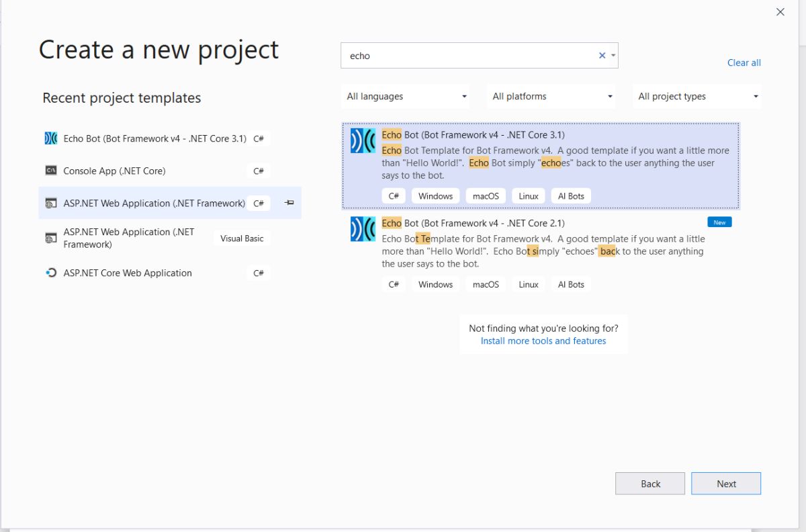Click the Back button

coord(650,484)
